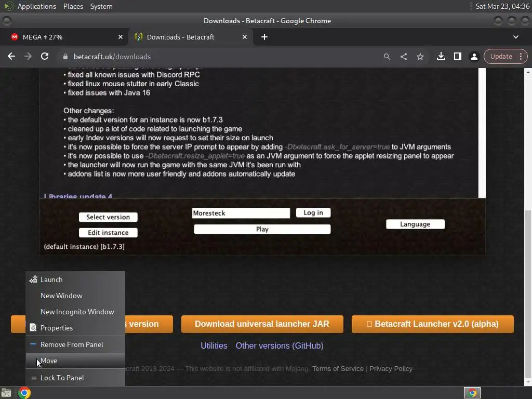Viewport: 532px width, 399px height.
Task: Open the search magnifier icon in address bar
Action: [x=387, y=57]
